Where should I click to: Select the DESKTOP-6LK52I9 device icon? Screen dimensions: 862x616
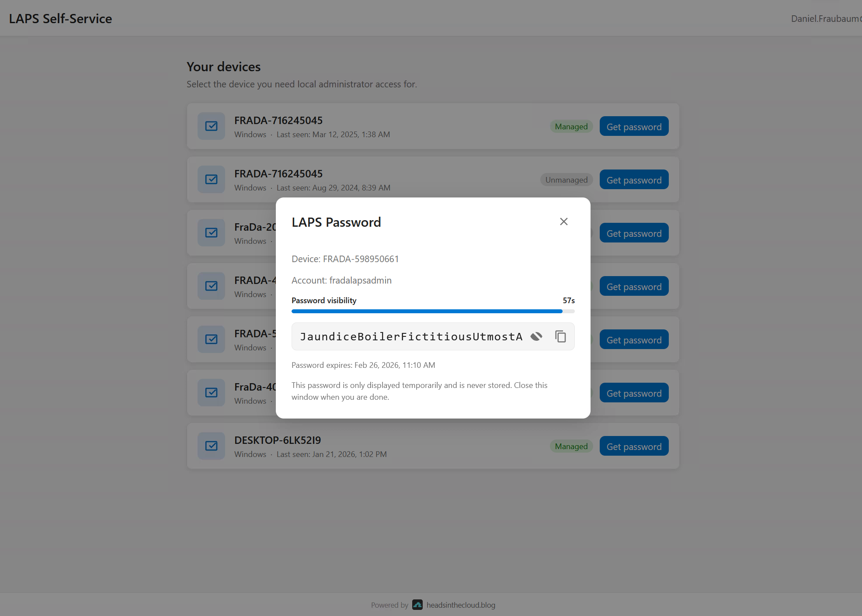(211, 446)
